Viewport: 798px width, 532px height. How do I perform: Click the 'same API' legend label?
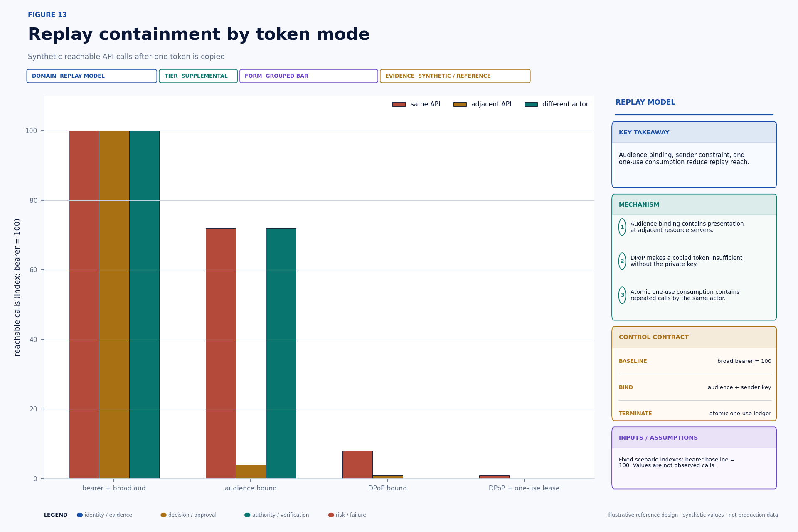point(425,104)
